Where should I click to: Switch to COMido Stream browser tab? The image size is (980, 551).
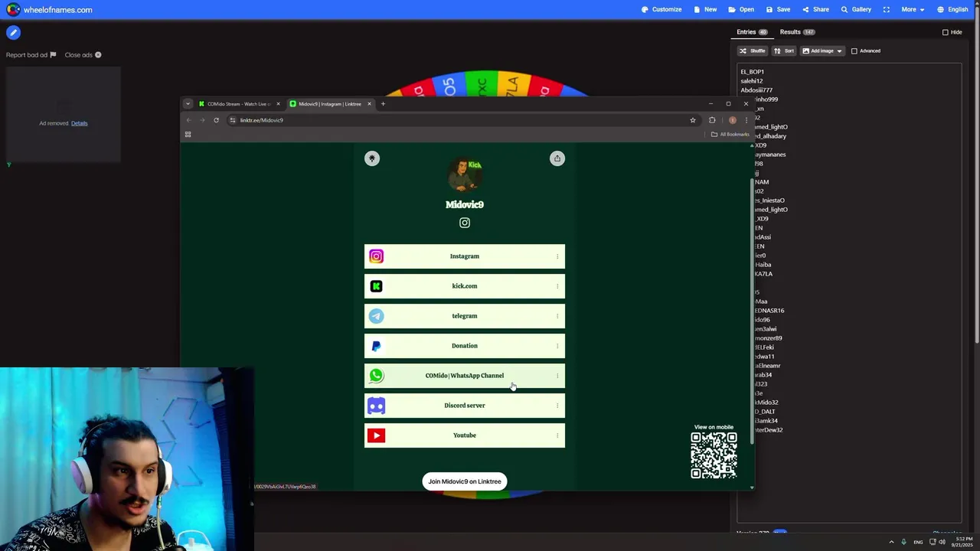(238, 104)
